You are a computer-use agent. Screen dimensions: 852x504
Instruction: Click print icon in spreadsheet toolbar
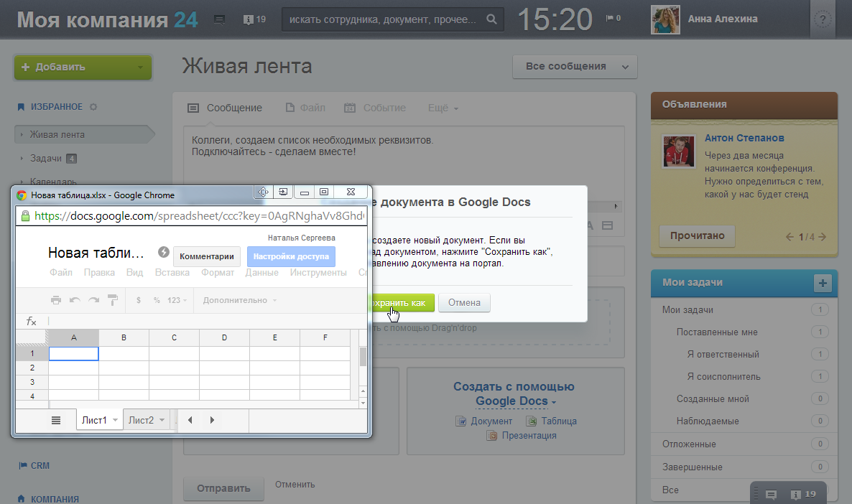56,300
